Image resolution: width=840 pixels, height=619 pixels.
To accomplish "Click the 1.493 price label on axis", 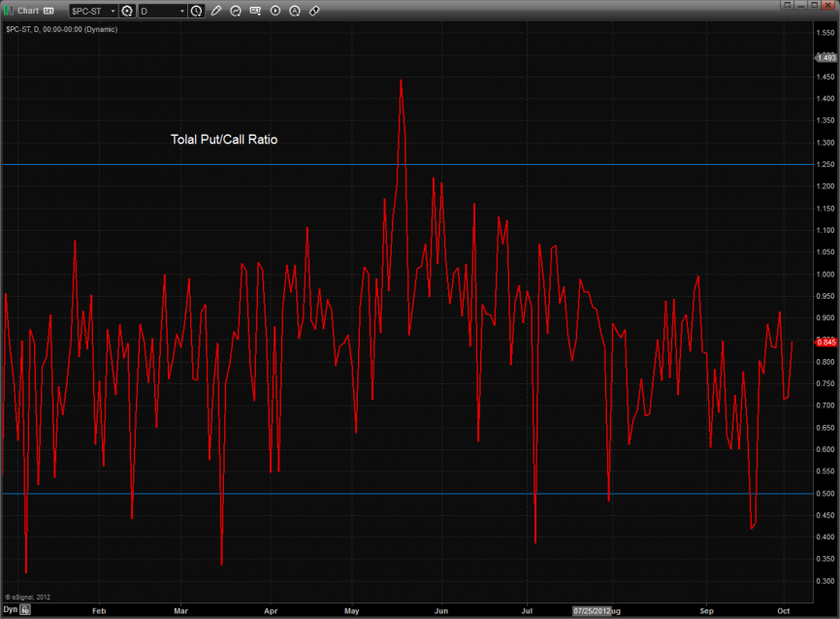I will point(826,57).
